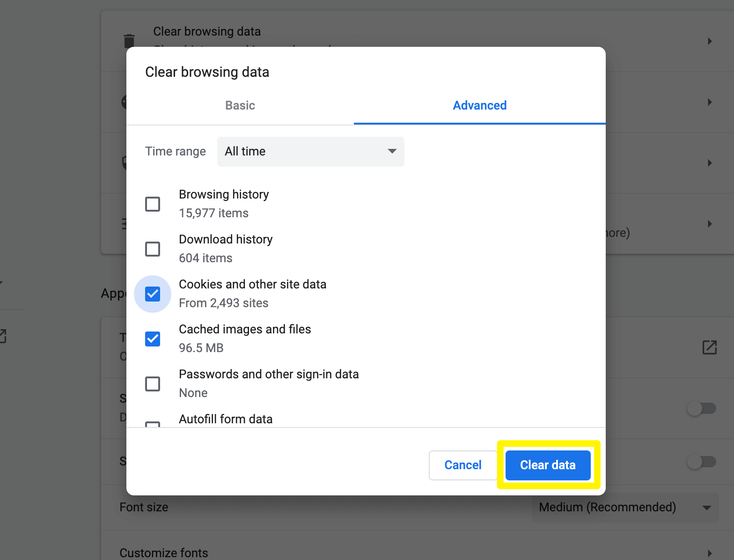
Task: Open the Time range dropdown
Action: [x=311, y=151]
